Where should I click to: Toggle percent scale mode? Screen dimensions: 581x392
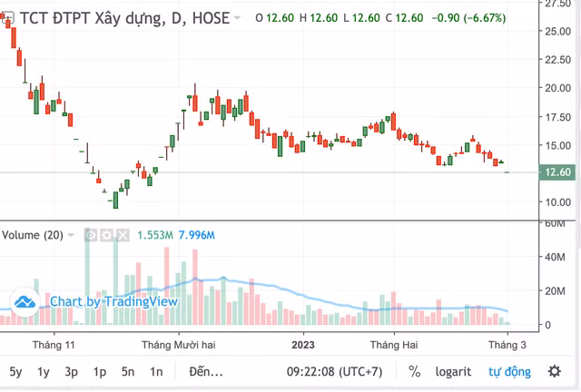coord(415,371)
